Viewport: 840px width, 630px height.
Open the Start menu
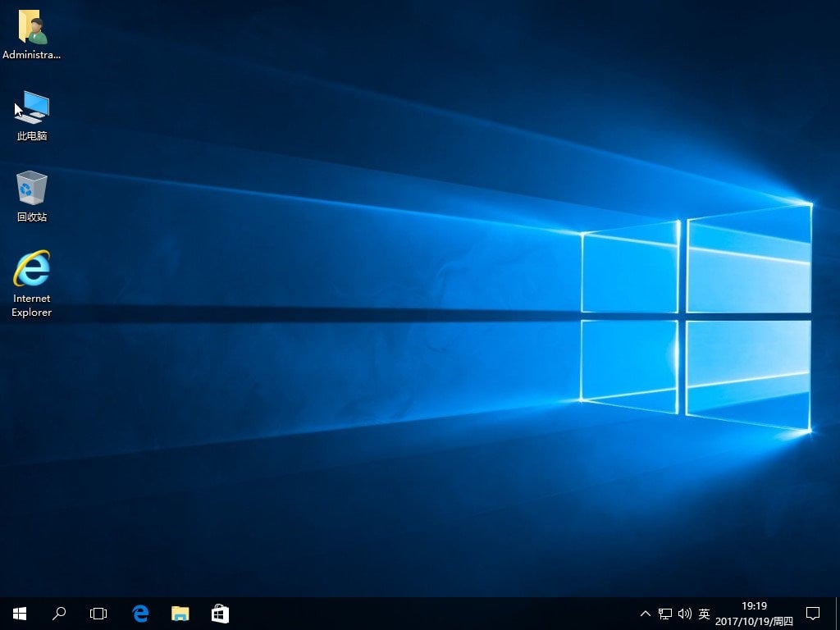coord(20,613)
